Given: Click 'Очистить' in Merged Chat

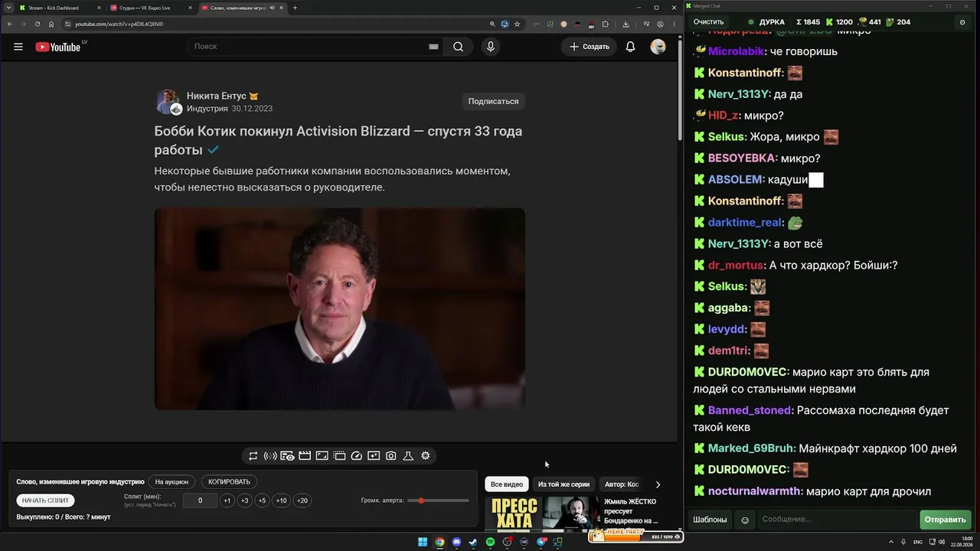Looking at the screenshot, I should click(x=709, y=22).
